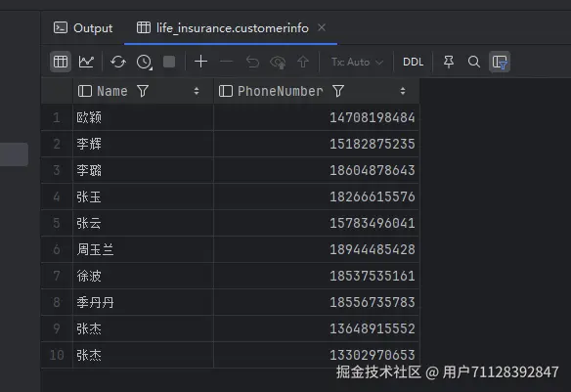Select the name cell 徐波

point(143,276)
